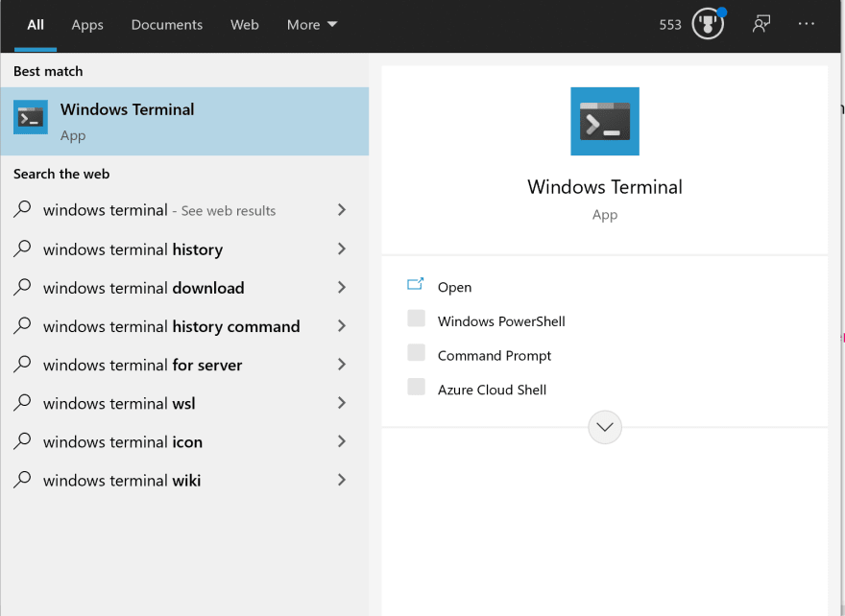Expand arrow for windows terminal download
845x616 pixels.
coord(341,288)
